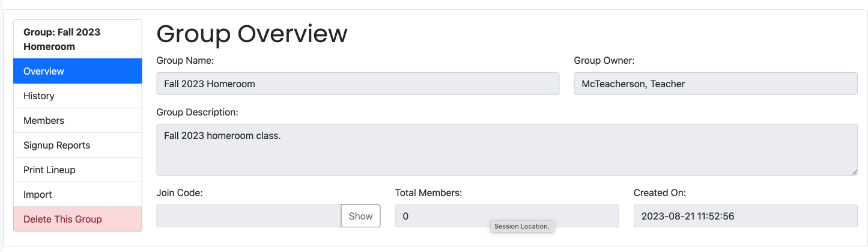The width and height of the screenshot is (868, 252).
Task: Click the Total Members field
Action: (x=507, y=216)
